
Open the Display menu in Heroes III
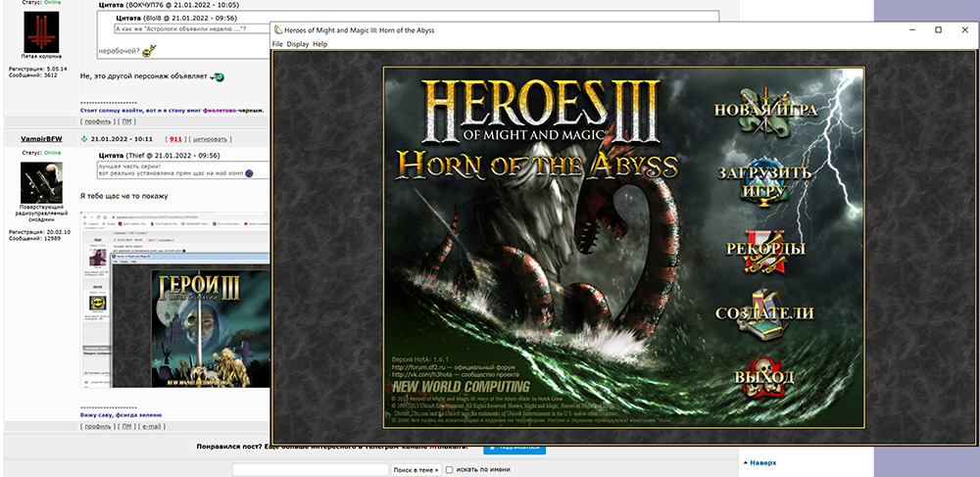298,44
